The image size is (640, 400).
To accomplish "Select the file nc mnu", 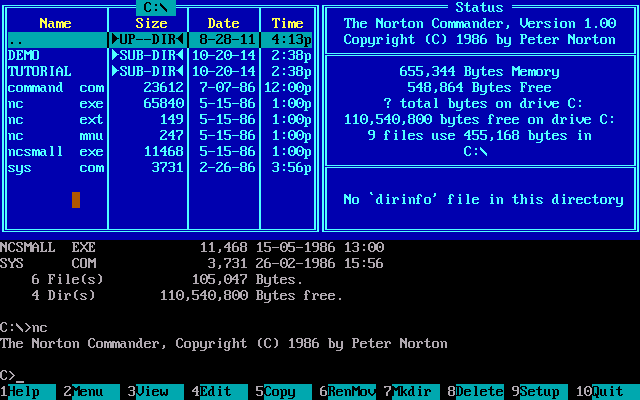I will [x=160, y=136].
